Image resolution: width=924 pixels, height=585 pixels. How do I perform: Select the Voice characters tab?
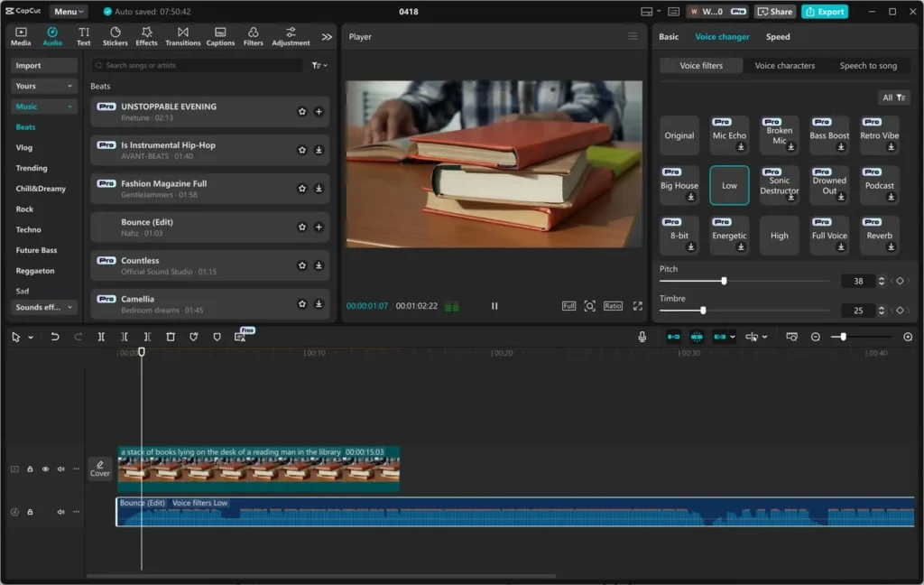click(x=784, y=66)
